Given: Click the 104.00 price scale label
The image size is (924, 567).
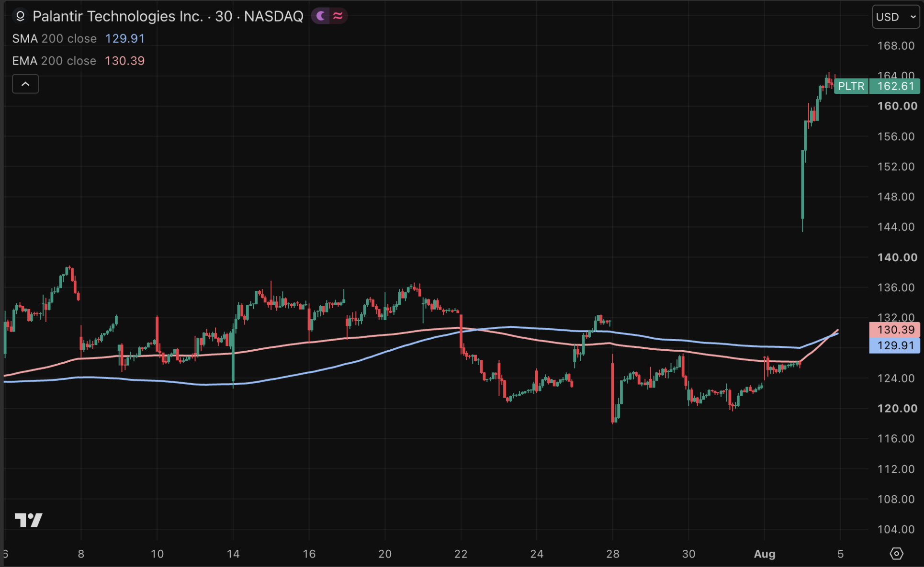Looking at the screenshot, I should (x=896, y=530).
